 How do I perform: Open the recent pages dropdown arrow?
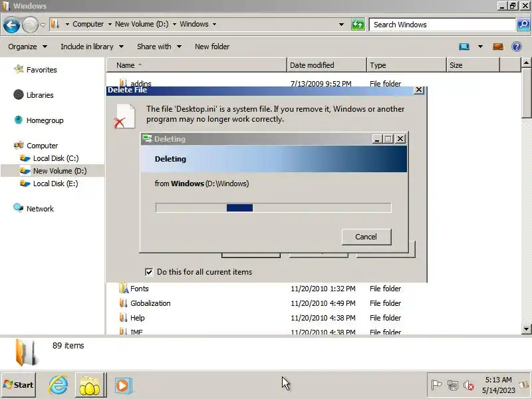[x=43, y=25]
